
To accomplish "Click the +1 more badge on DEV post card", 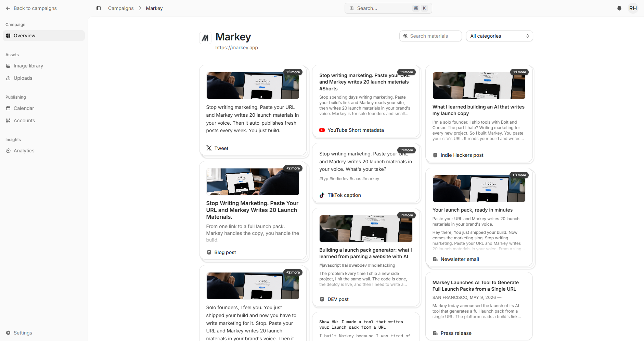I will (x=407, y=215).
